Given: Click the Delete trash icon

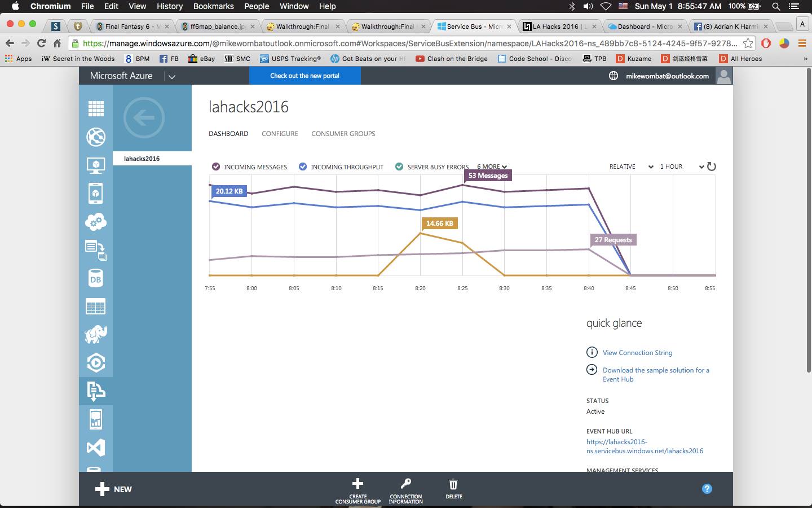Looking at the screenshot, I should [453, 484].
